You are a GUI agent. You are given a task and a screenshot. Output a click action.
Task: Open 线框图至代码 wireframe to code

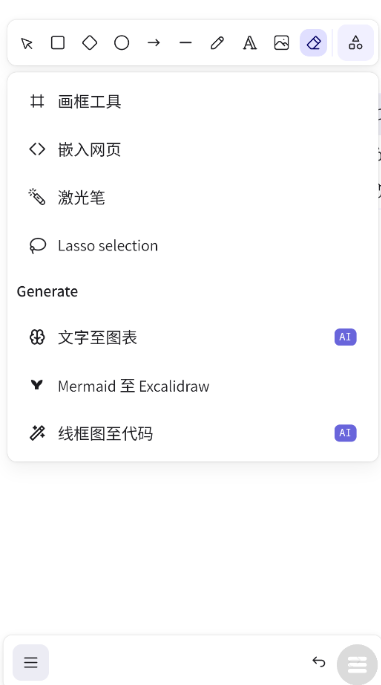point(193,433)
